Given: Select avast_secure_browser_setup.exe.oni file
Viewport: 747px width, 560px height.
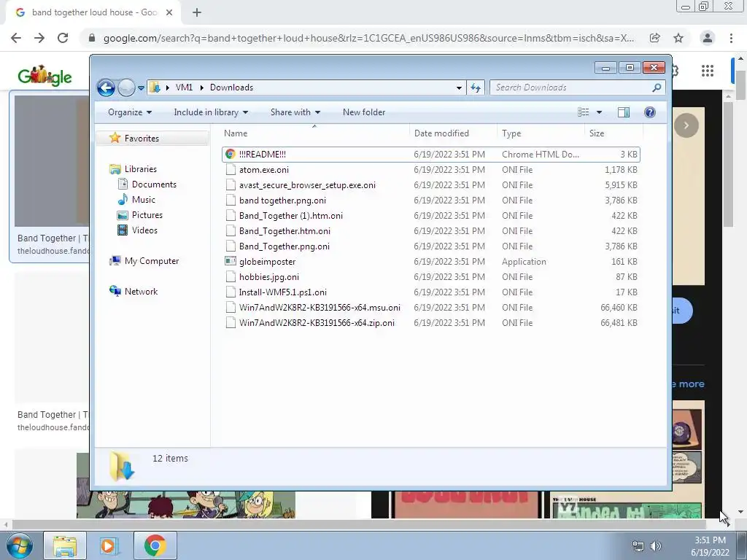Looking at the screenshot, I should click(x=430, y=184).
